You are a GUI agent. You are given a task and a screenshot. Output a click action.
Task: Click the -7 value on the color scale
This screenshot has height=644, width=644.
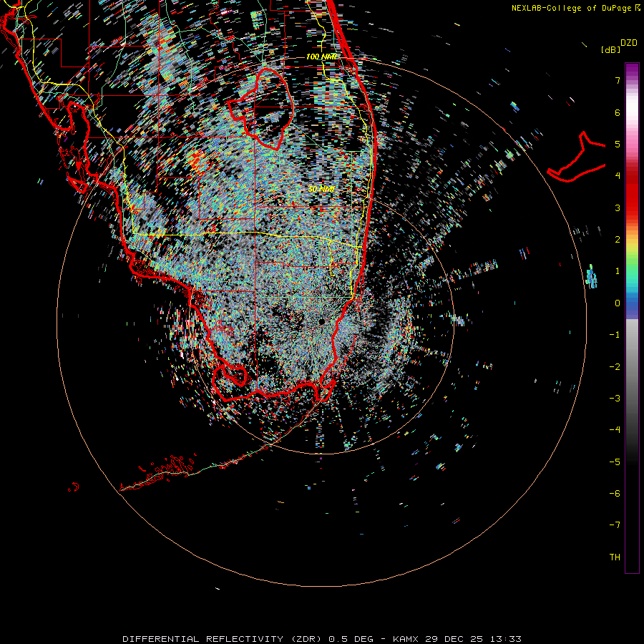click(x=615, y=525)
